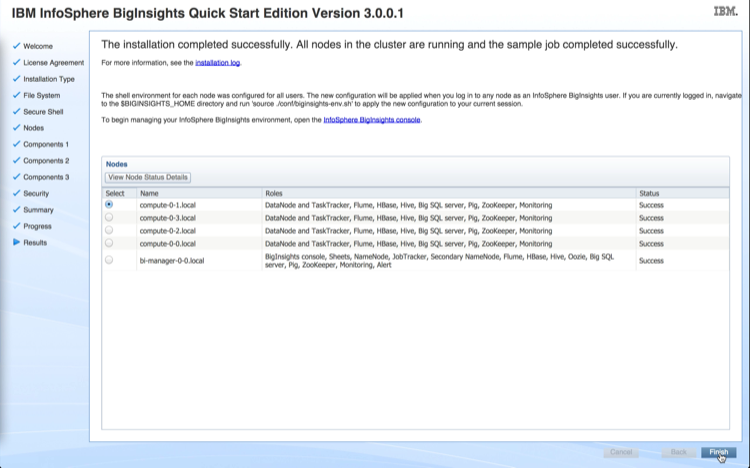Click roles text of bi-manager-0-0.local row
Image resolution: width=750 pixels, height=468 pixels.
click(x=440, y=261)
